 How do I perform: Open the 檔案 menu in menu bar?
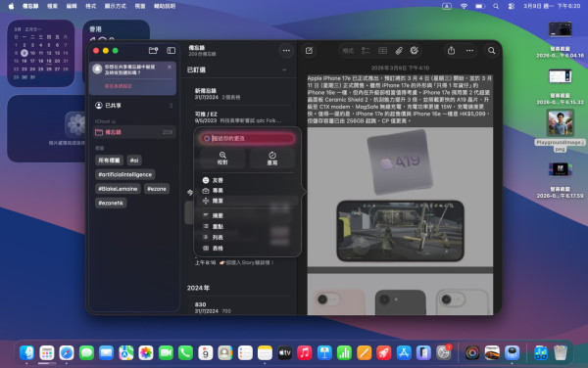pyautogui.click(x=53, y=6)
